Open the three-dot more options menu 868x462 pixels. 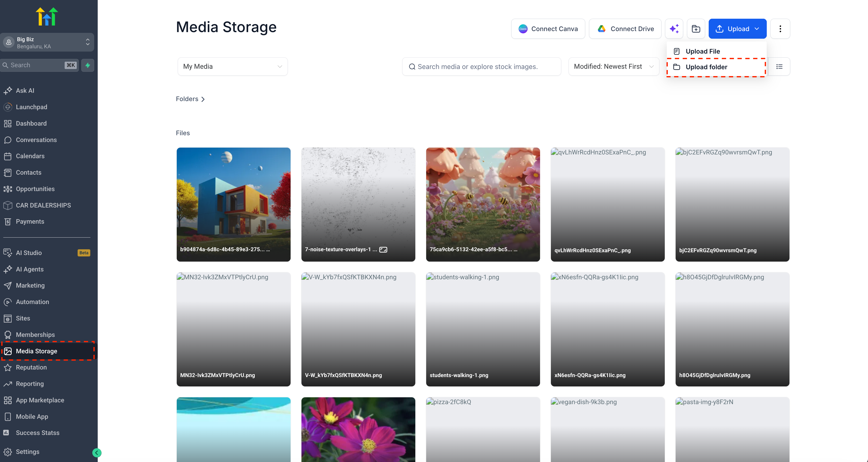[x=780, y=29]
